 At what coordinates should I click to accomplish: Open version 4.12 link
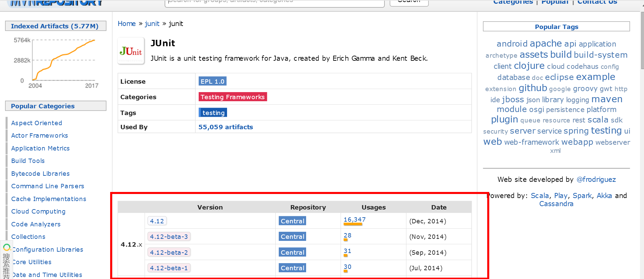coord(157,221)
